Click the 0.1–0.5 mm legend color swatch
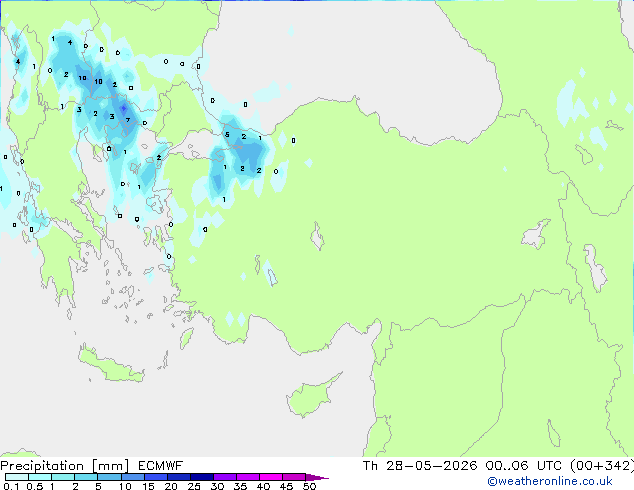This screenshot has width=634, height=490. tap(17, 477)
